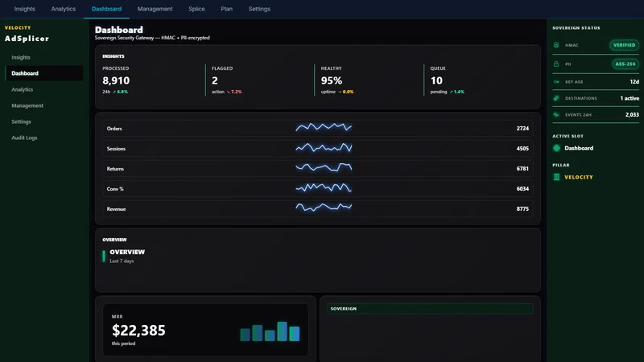Click the Destinations value 1 active
The width and height of the screenshot is (644, 362).
point(630,98)
